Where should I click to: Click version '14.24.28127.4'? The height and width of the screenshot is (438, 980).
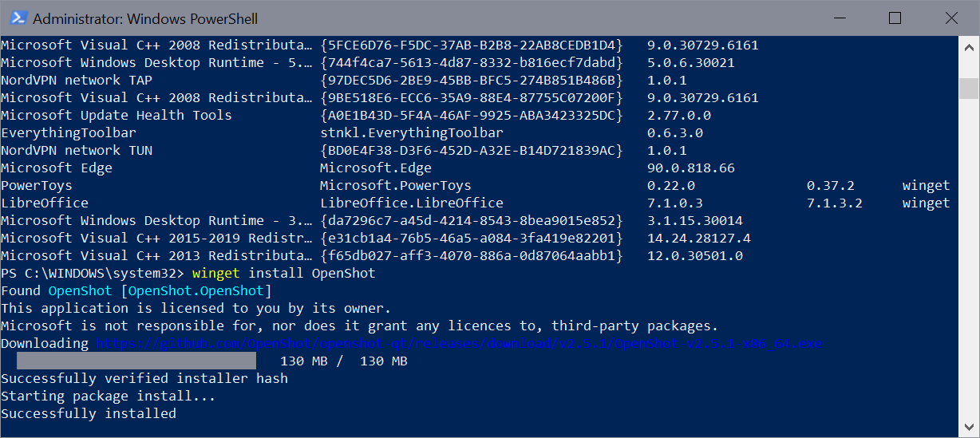(x=699, y=239)
